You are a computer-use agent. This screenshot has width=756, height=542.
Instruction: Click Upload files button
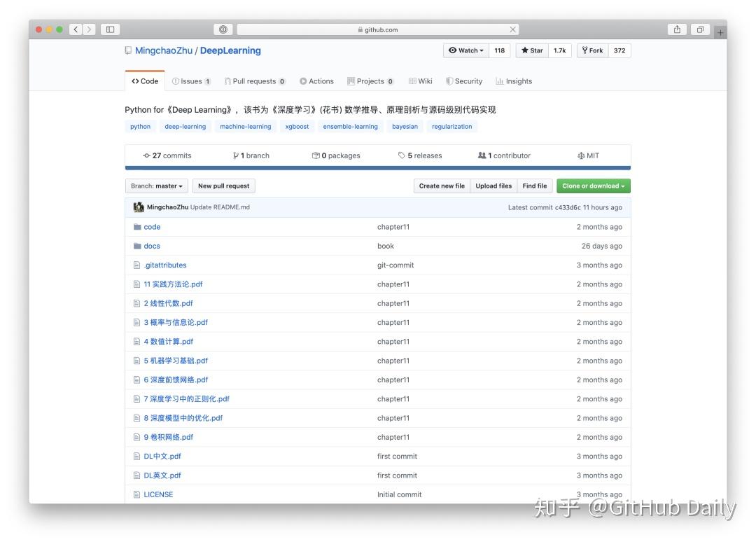tap(493, 186)
